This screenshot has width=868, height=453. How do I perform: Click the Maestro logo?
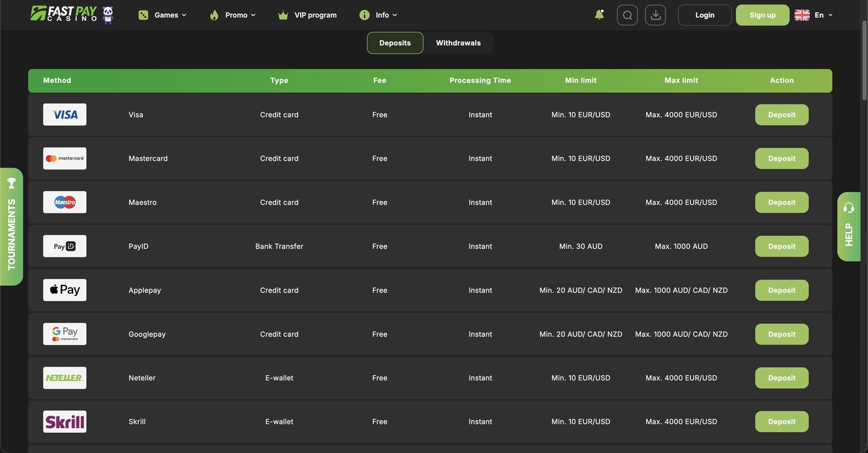65,202
